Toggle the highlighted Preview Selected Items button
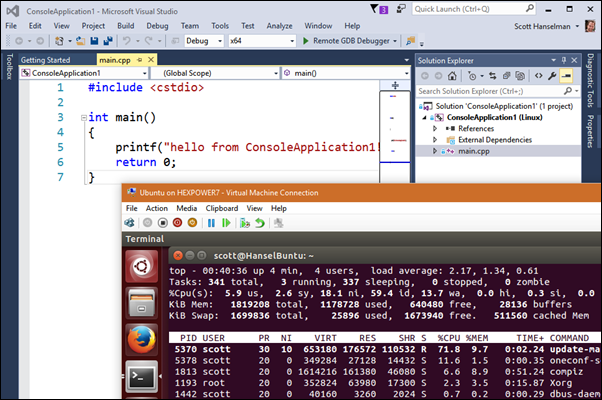This screenshot has height=400, width=602. coord(566,76)
